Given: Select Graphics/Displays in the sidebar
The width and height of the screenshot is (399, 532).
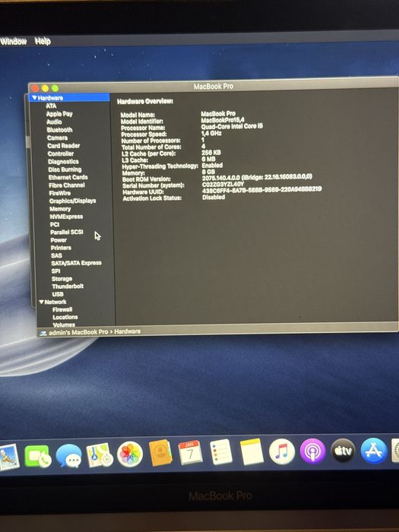Looking at the screenshot, I should tap(73, 201).
